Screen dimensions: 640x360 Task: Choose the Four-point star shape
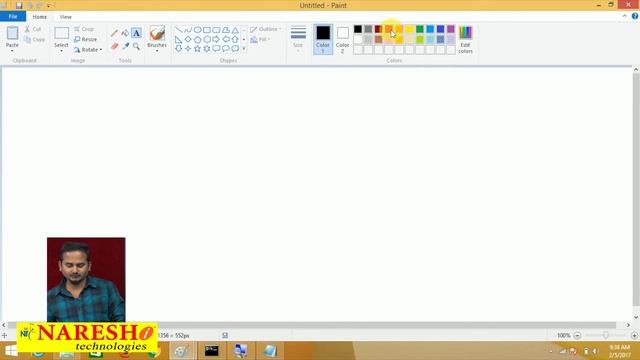[188, 49]
